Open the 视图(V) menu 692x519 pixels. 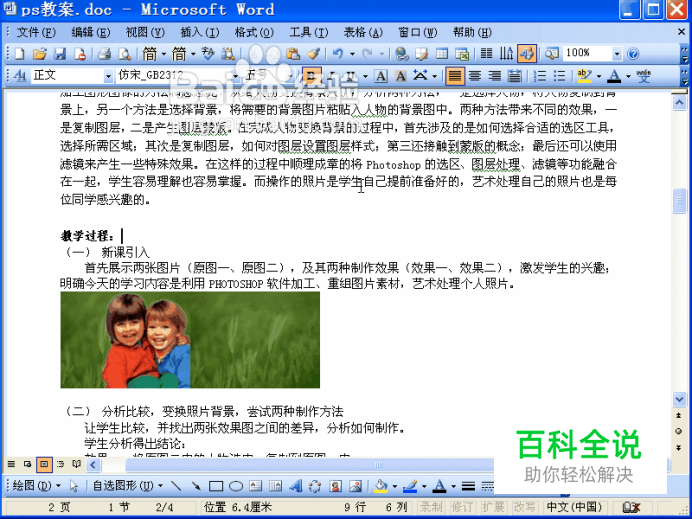click(145, 32)
